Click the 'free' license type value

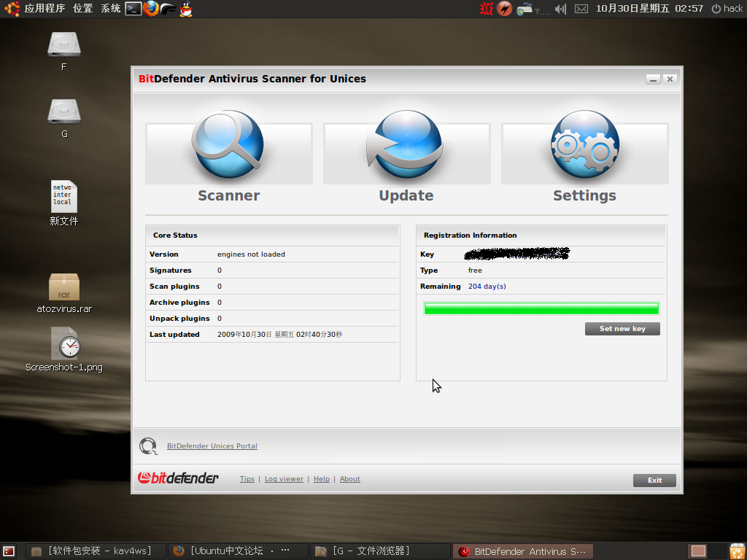click(x=475, y=271)
